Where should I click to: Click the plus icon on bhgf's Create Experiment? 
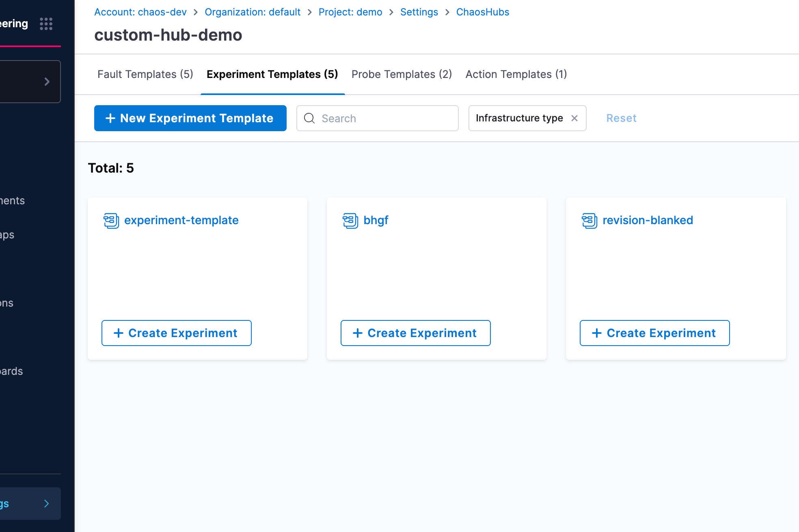[357, 333]
